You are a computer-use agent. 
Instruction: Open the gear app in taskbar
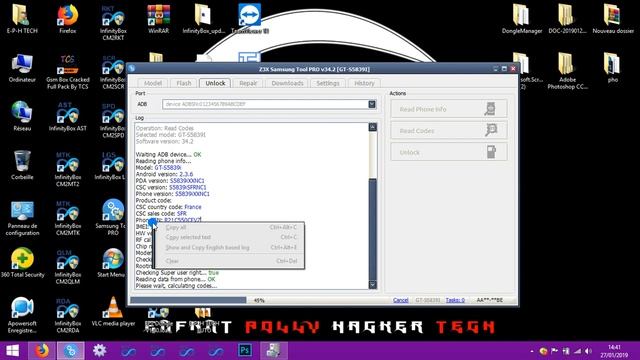tap(99, 351)
